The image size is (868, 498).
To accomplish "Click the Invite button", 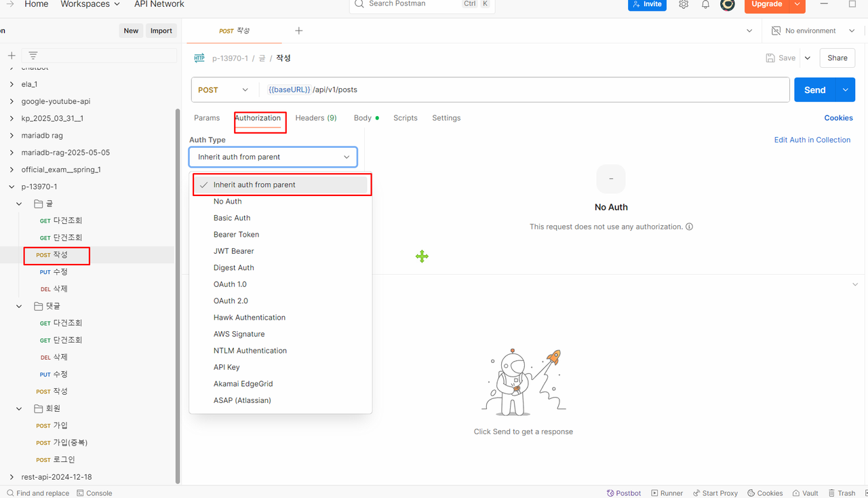I will 647,4.
